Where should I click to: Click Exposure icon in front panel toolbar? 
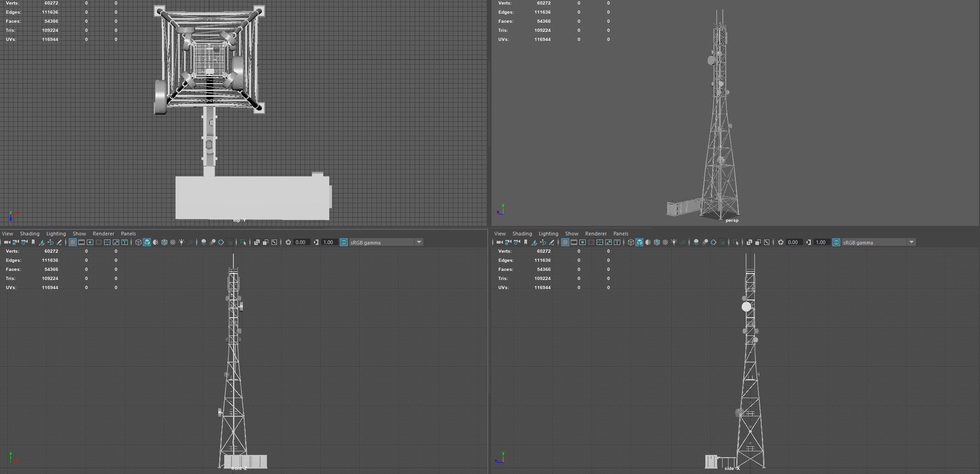coord(288,242)
